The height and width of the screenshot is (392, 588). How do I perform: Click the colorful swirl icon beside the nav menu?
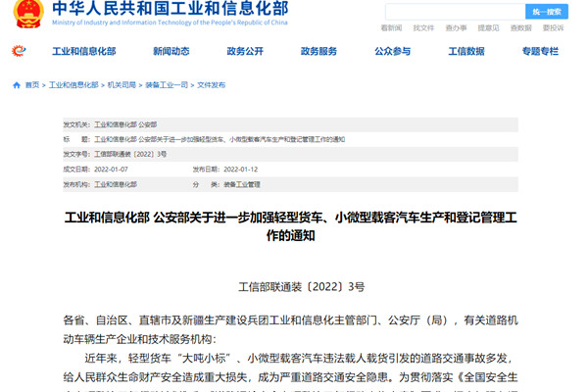click(x=19, y=51)
